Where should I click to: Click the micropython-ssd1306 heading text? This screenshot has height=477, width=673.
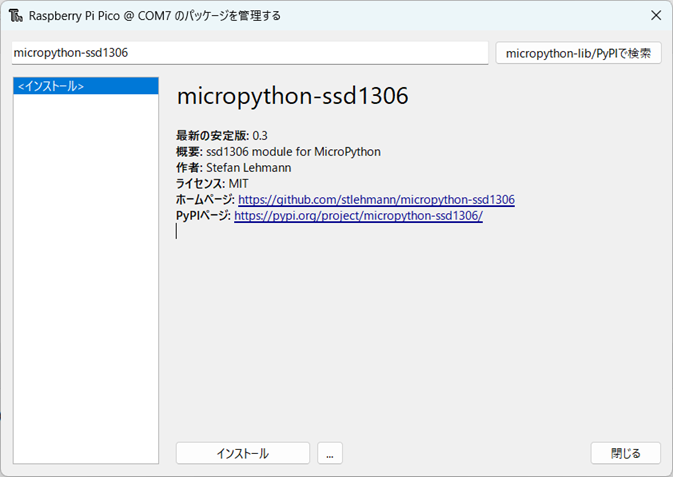[x=292, y=96]
